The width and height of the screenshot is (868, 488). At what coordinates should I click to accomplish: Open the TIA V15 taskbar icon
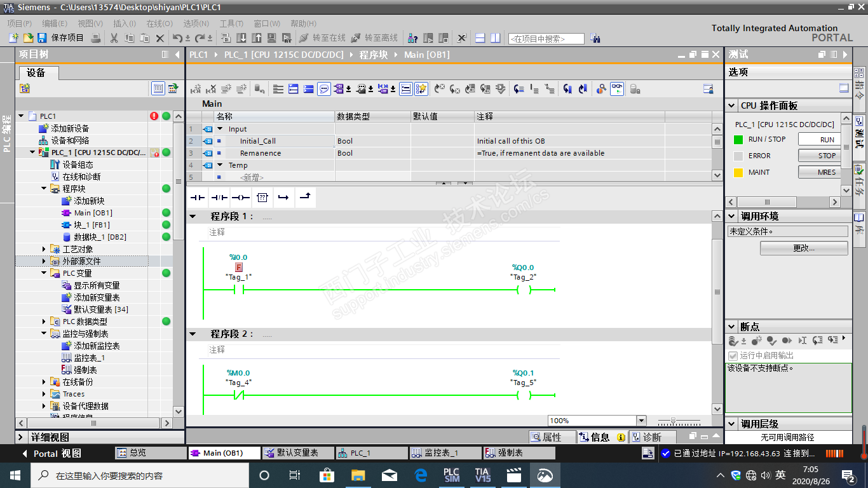point(482,475)
